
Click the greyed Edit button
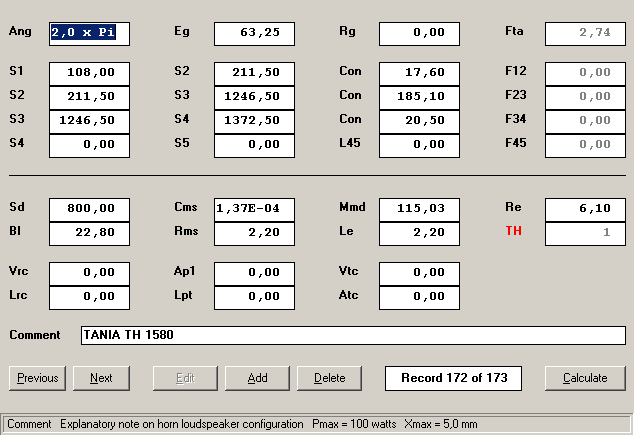pyautogui.click(x=185, y=378)
